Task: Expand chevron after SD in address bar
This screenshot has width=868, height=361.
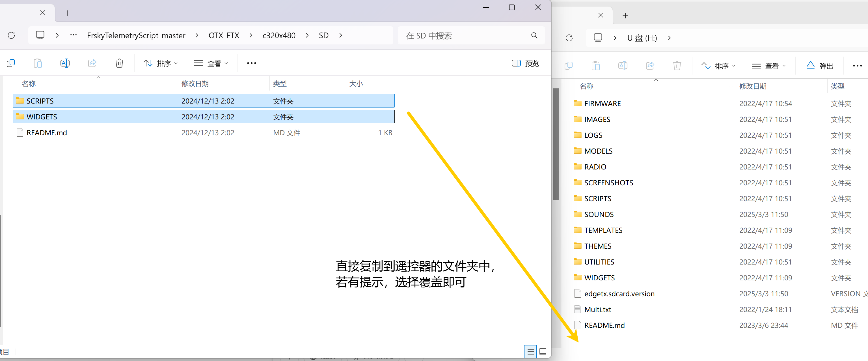Action: [341, 35]
